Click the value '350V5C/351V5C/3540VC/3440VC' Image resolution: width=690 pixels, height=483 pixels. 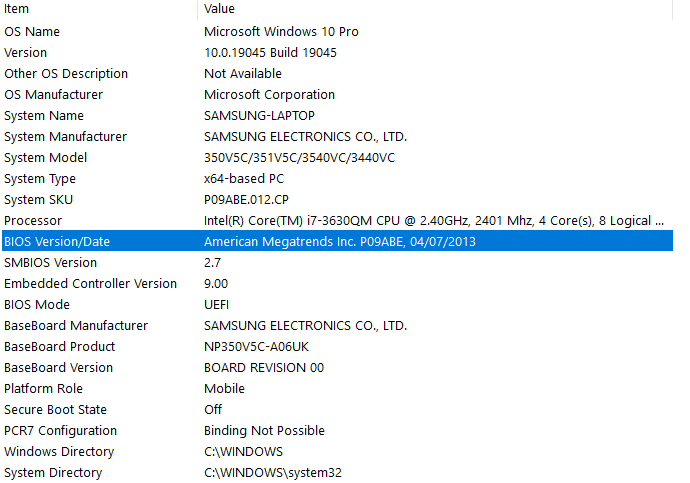[299, 157]
